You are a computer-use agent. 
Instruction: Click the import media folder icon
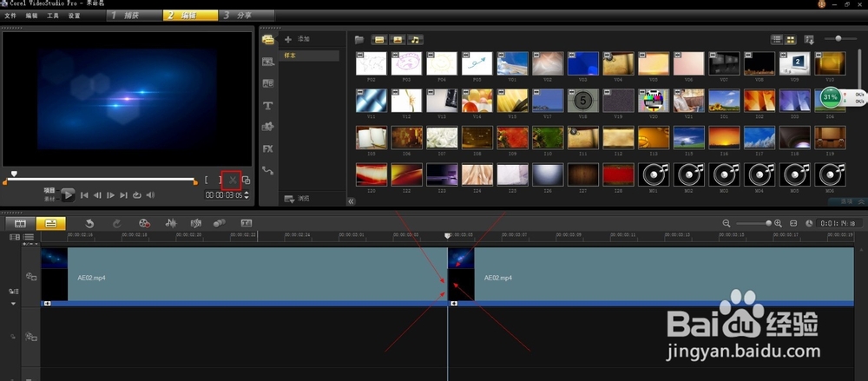click(x=359, y=39)
